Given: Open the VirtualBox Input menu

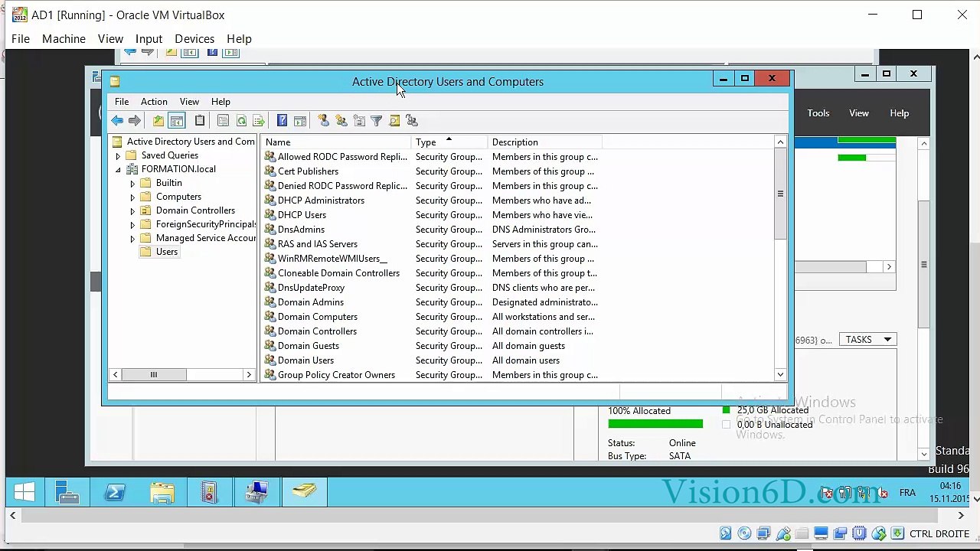Looking at the screenshot, I should [149, 39].
